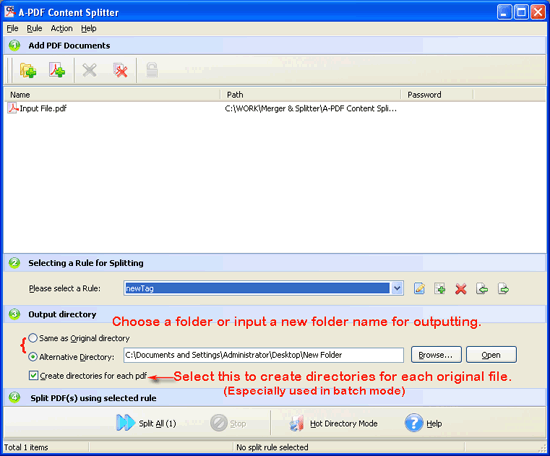Viewport: 550px width, 456px height.
Task: Click the 'No split rule selected' status text
Action: tap(272, 447)
